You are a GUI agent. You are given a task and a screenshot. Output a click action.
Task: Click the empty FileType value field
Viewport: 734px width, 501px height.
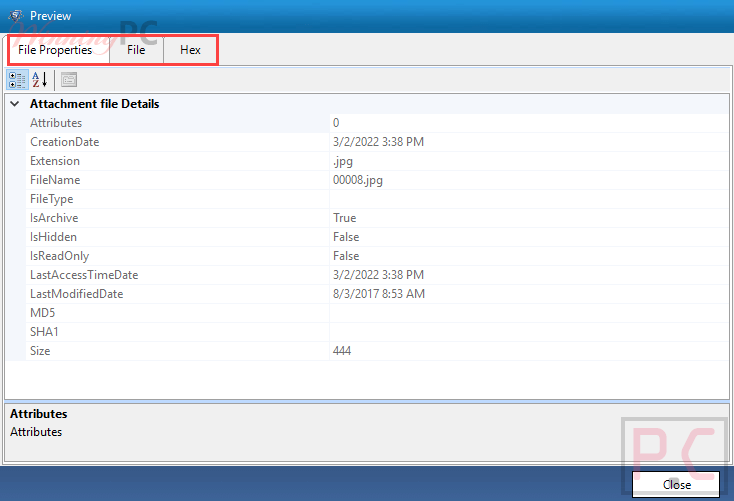[x=529, y=199]
